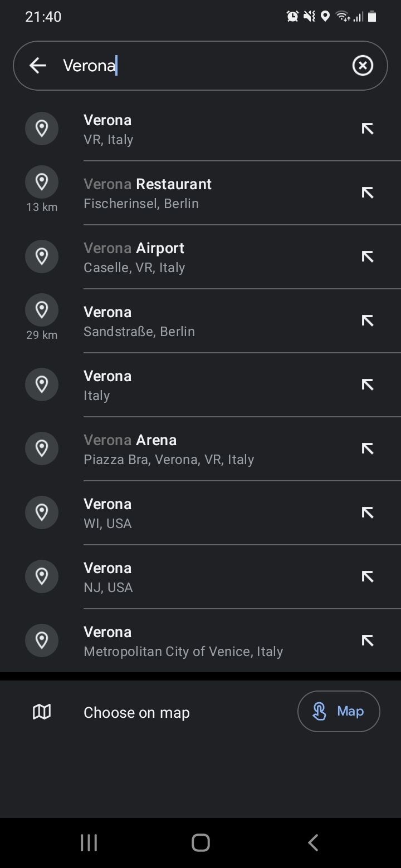
Task: Tap fill arrow for Sandstraße Verona
Action: pos(367,321)
